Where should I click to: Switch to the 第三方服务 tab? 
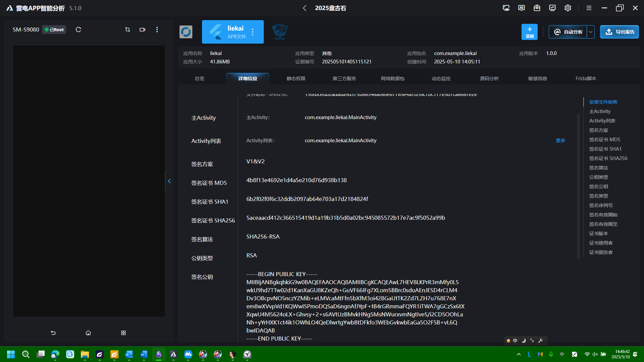[344, 79]
